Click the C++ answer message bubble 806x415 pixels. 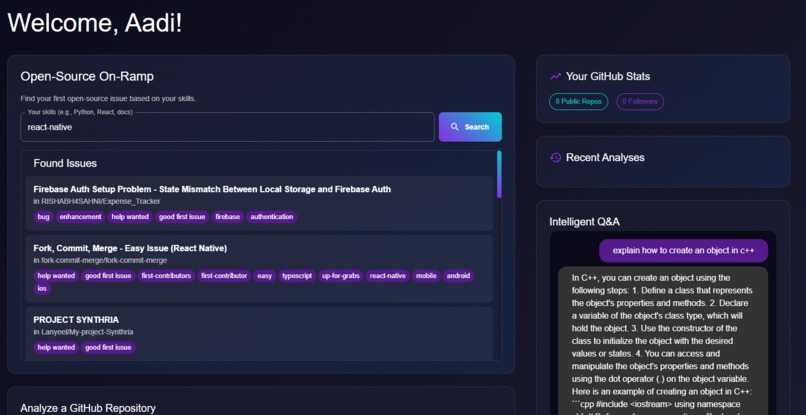click(x=663, y=340)
